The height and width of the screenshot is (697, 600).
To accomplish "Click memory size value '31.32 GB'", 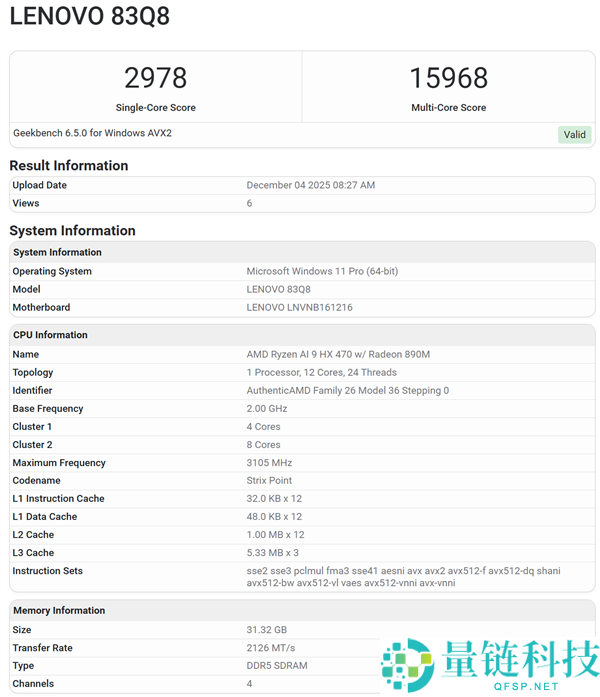I will coord(267,630).
